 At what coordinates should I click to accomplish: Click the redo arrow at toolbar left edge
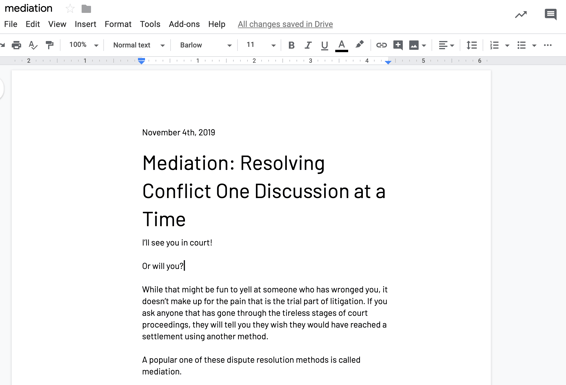click(x=3, y=45)
